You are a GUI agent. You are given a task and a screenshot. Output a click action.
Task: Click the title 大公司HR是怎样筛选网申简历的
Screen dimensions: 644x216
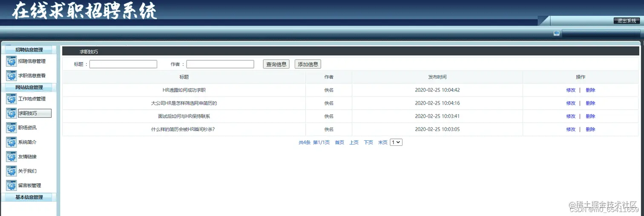(184, 103)
